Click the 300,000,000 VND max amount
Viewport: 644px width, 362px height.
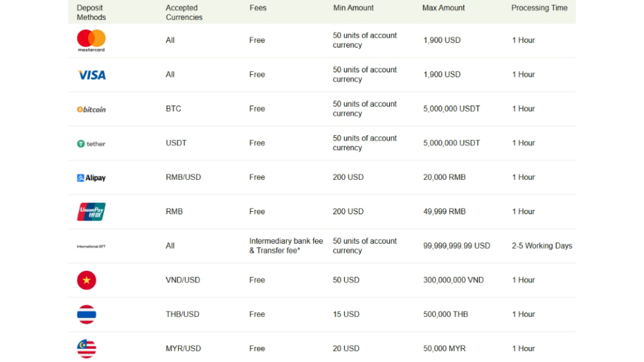coord(453,280)
